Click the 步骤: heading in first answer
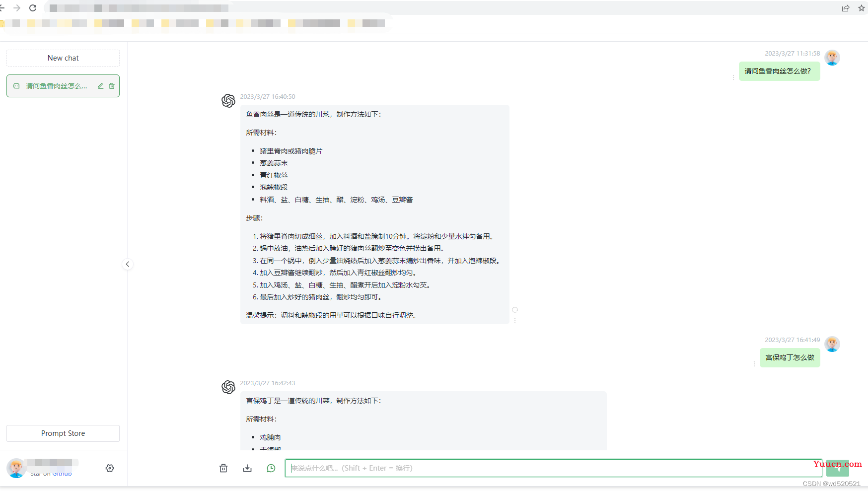Viewport: 868px width, 491px height. tap(254, 218)
